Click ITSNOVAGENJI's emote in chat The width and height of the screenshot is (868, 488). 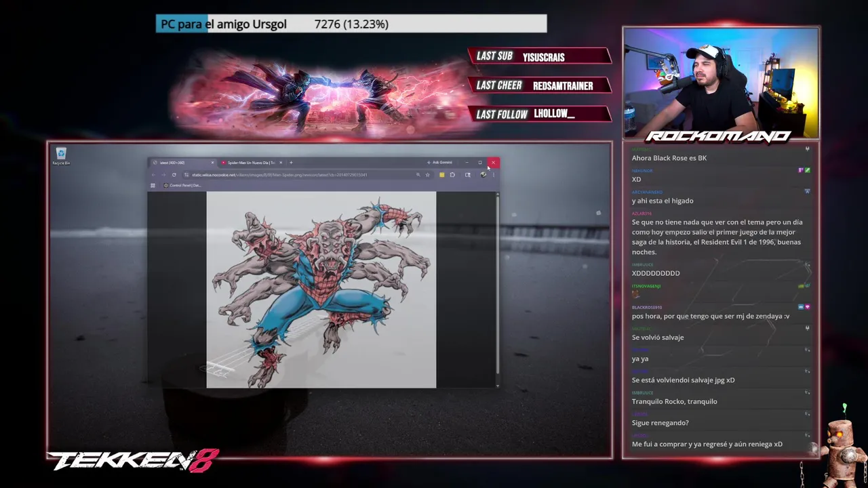[636, 294]
